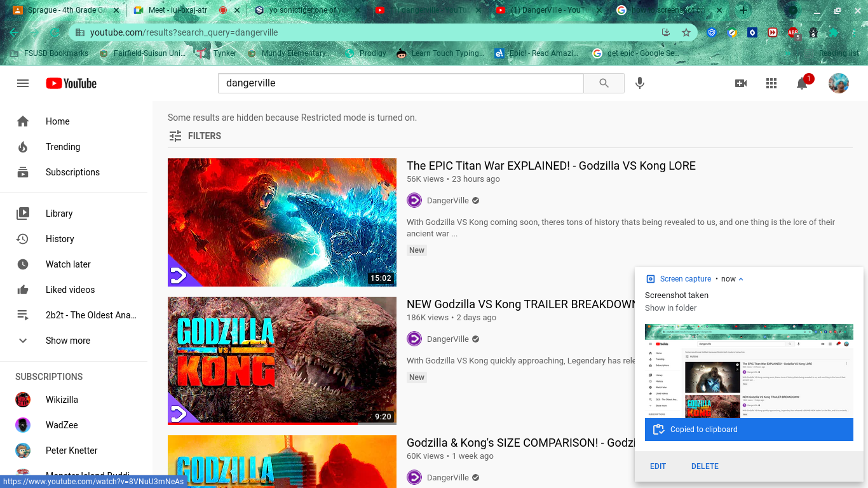This screenshot has width=868, height=488.
Task: Click the YouTube logo
Action: coord(71,83)
